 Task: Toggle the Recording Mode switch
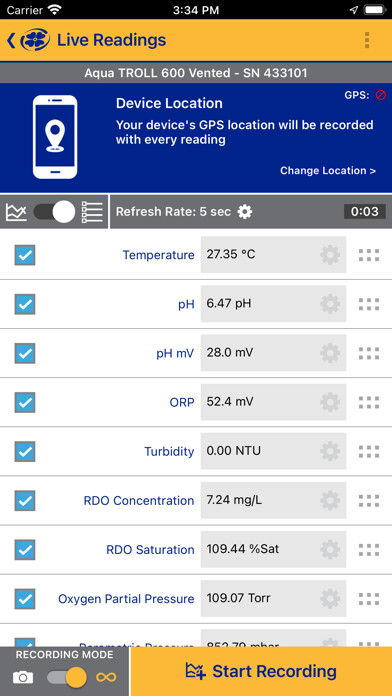tap(67, 677)
